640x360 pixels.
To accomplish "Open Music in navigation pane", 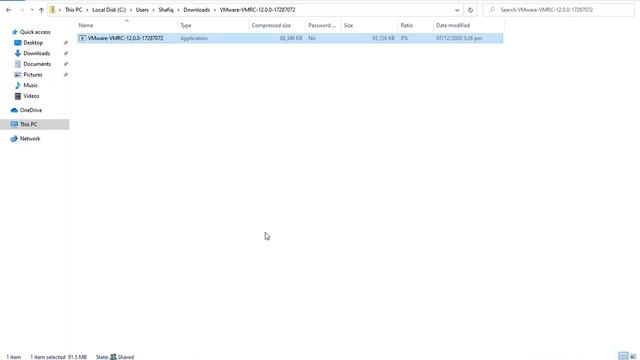I will 31,85.
